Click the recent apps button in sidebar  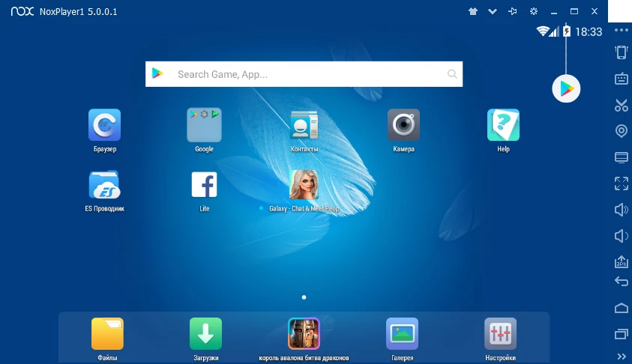[621, 334]
